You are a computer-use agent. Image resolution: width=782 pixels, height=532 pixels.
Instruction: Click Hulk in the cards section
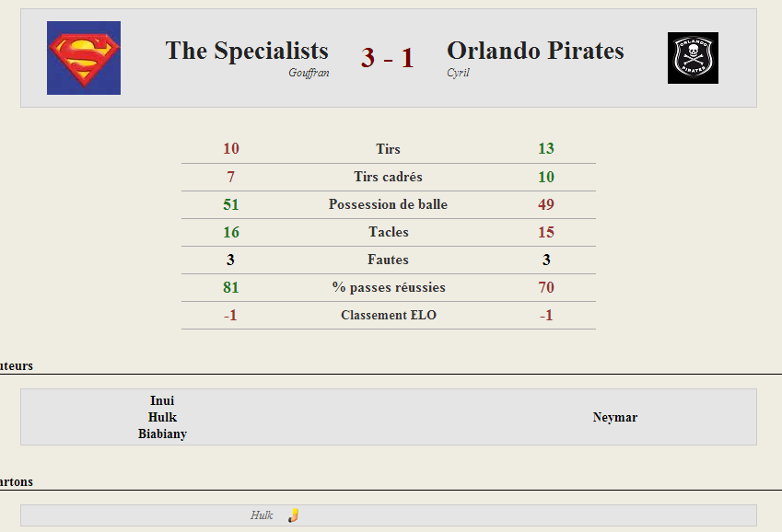pos(262,515)
